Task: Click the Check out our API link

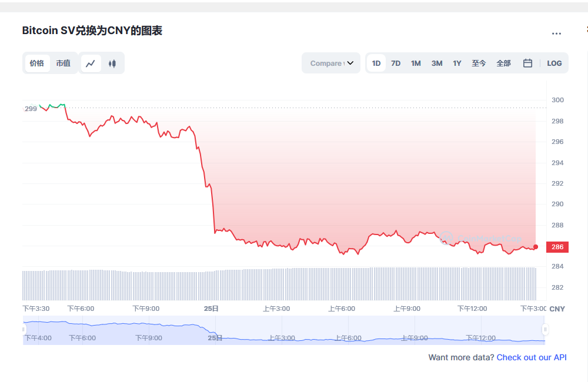Action: coord(532,357)
